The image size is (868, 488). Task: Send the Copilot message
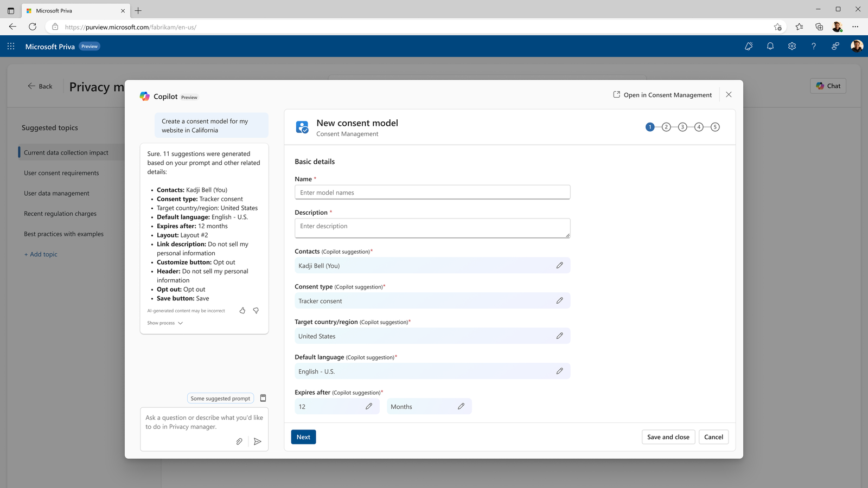pyautogui.click(x=258, y=441)
